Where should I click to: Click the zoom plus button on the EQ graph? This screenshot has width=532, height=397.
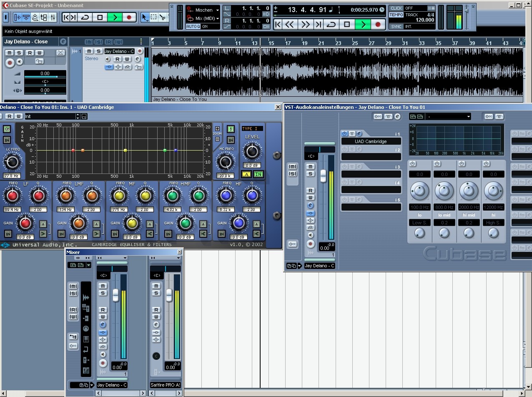click(x=217, y=128)
